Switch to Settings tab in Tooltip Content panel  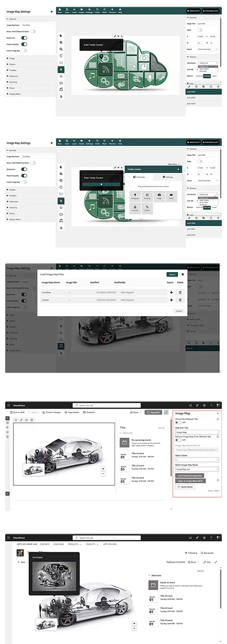point(168,176)
